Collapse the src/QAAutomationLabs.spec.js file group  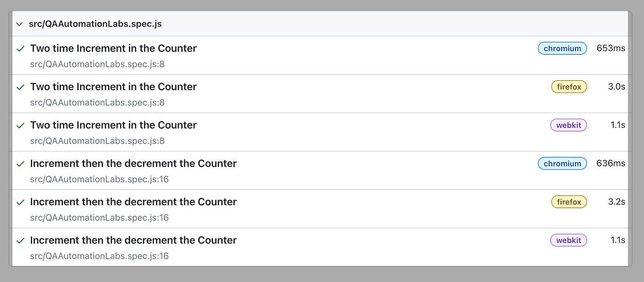point(19,24)
